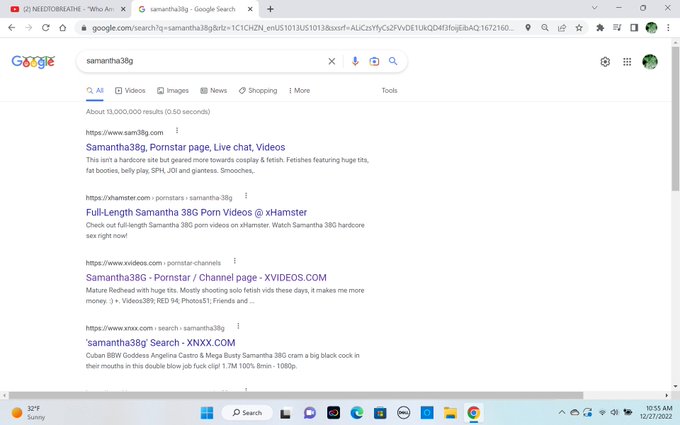
Task: Open OneDrive cloud tray icon
Action: click(x=575, y=412)
